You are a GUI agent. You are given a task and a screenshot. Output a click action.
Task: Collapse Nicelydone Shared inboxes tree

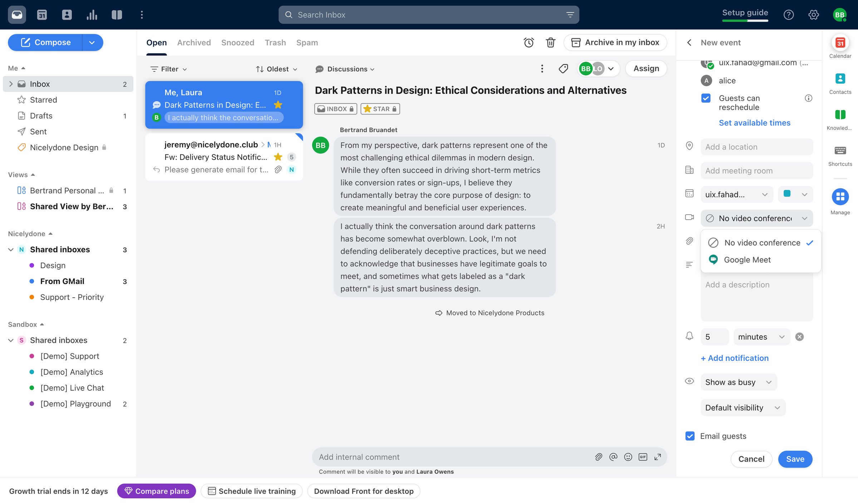11,250
